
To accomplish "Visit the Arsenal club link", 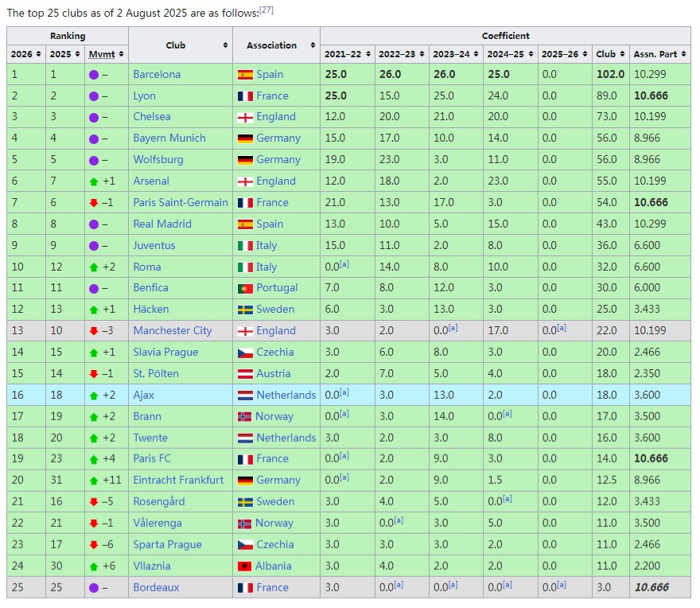I will (151, 181).
